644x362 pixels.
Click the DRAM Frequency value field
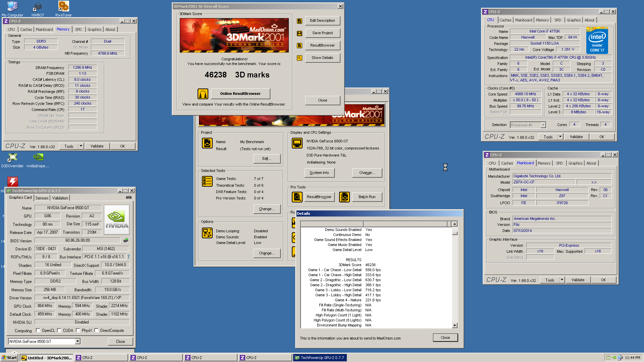83,67
